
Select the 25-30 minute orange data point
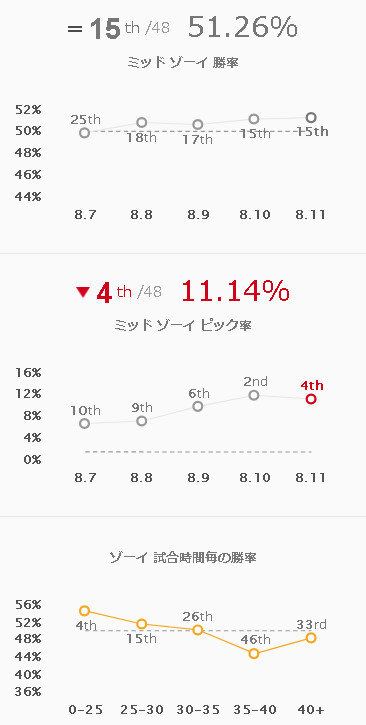click(141, 624)
